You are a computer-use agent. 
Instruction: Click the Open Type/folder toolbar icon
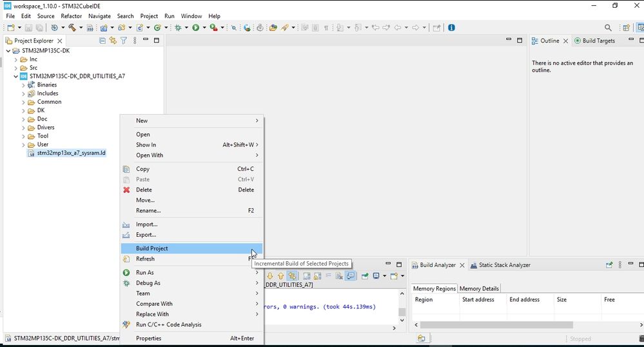pyautogui.click(x=273, y=28)
